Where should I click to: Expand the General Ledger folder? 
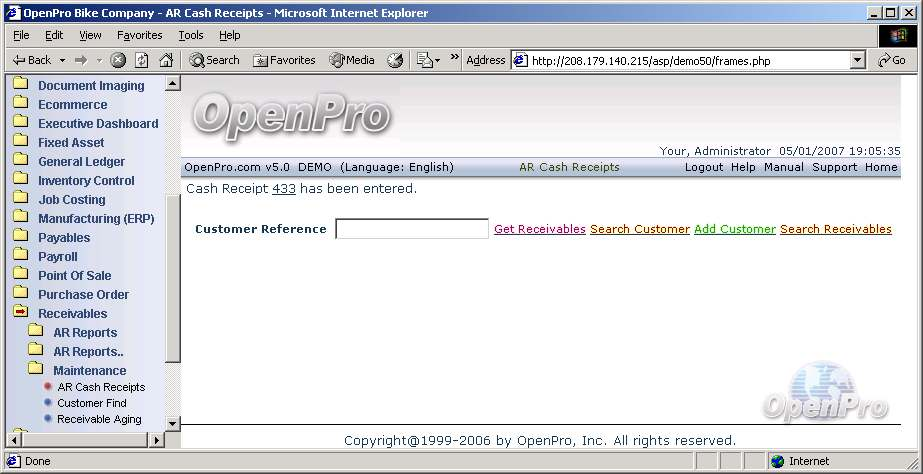point(20,161)
